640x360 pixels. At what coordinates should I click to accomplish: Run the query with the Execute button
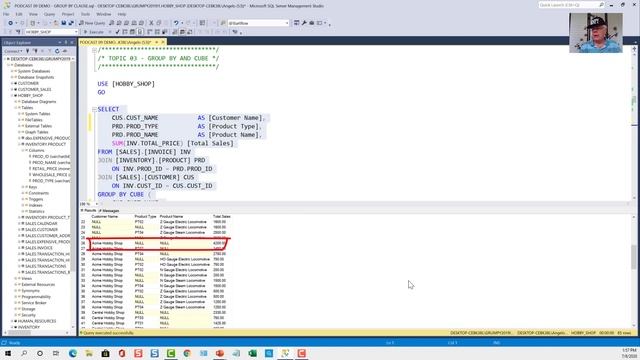pos(93,32)
